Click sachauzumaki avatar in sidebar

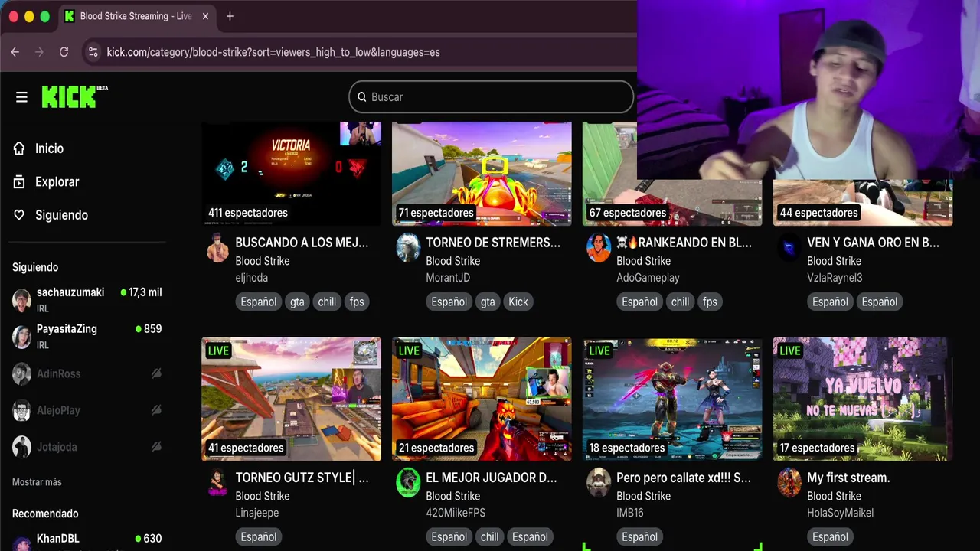pos(21,300)
